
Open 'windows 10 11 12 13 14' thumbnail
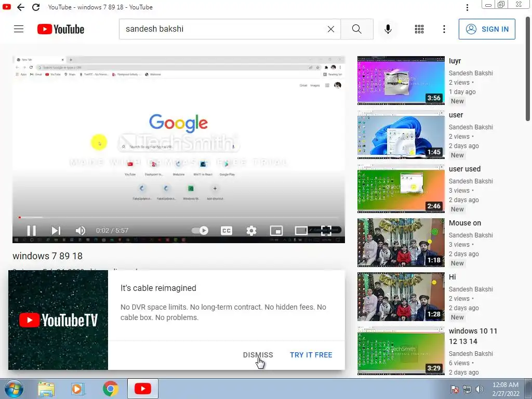point(401,351)
